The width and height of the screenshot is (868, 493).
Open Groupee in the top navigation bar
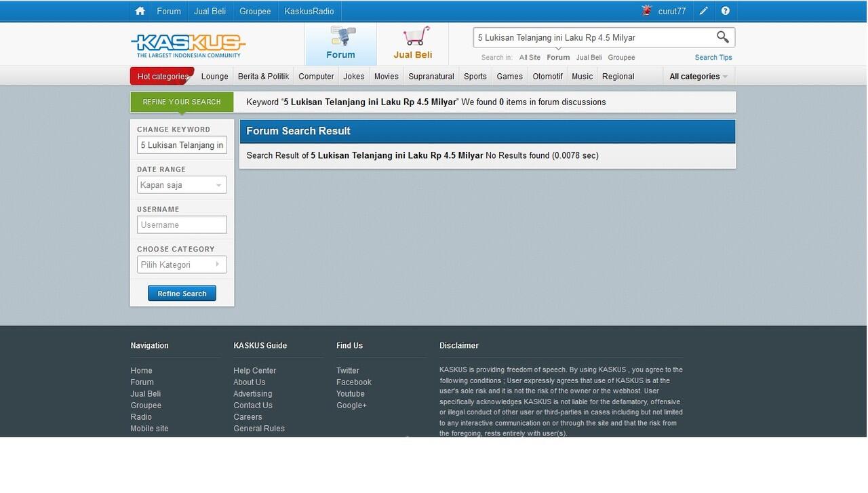pyautogui.click(x=255, y=11)
